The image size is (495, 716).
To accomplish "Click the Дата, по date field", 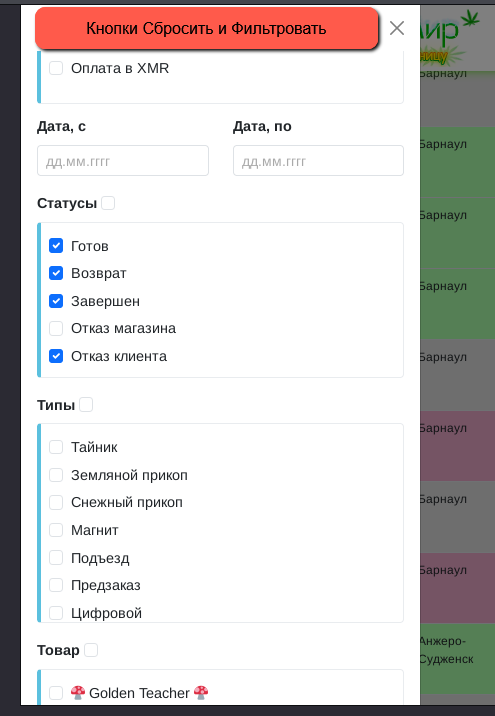I will point(318,161).
